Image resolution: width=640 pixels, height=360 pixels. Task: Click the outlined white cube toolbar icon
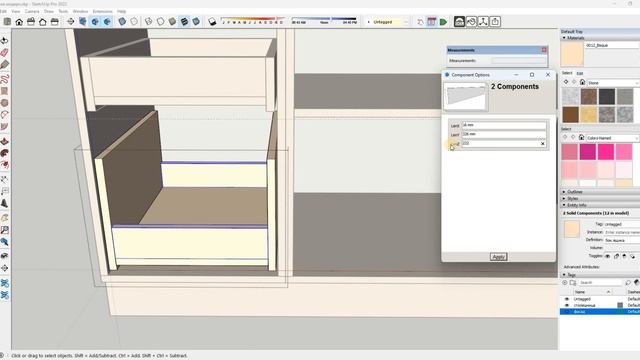point(134,22)
